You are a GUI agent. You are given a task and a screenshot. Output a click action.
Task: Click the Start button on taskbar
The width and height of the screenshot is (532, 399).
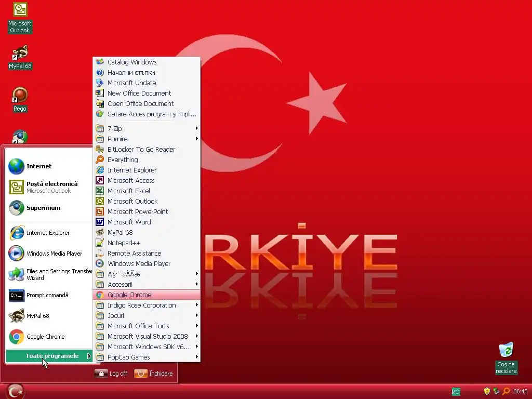(15, 392)
